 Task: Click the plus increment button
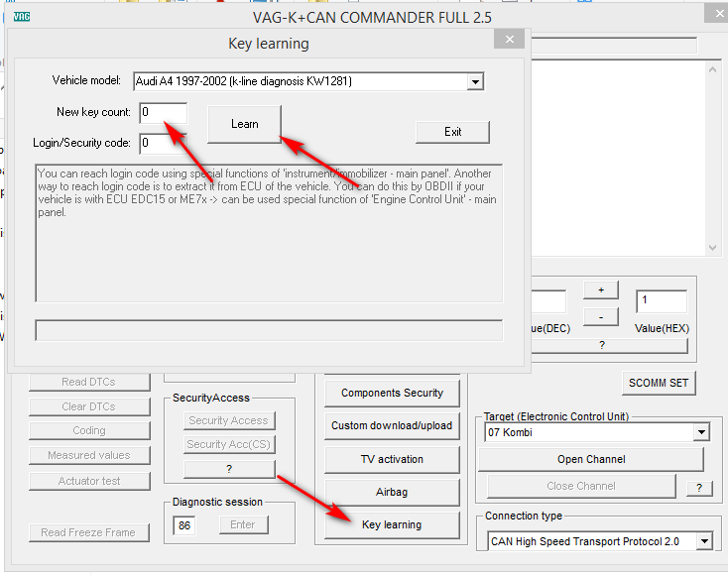pyautogui.click(x=601, y=290)
